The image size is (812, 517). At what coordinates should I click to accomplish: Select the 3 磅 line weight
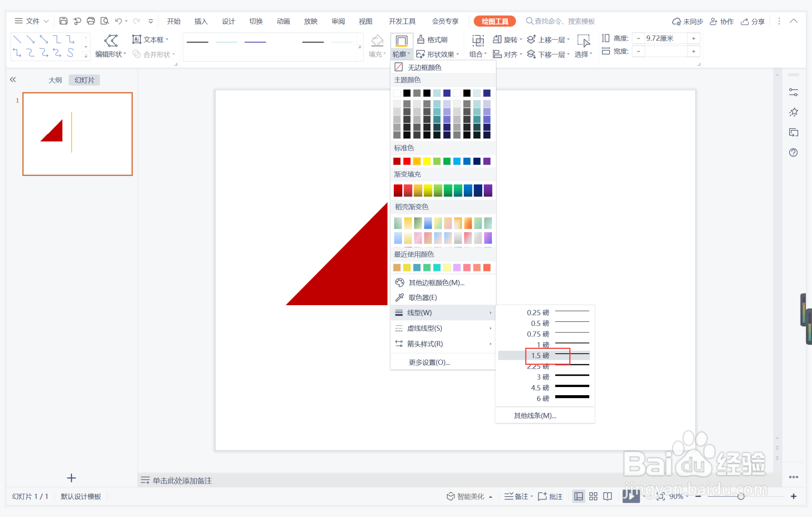pos(544,377)
